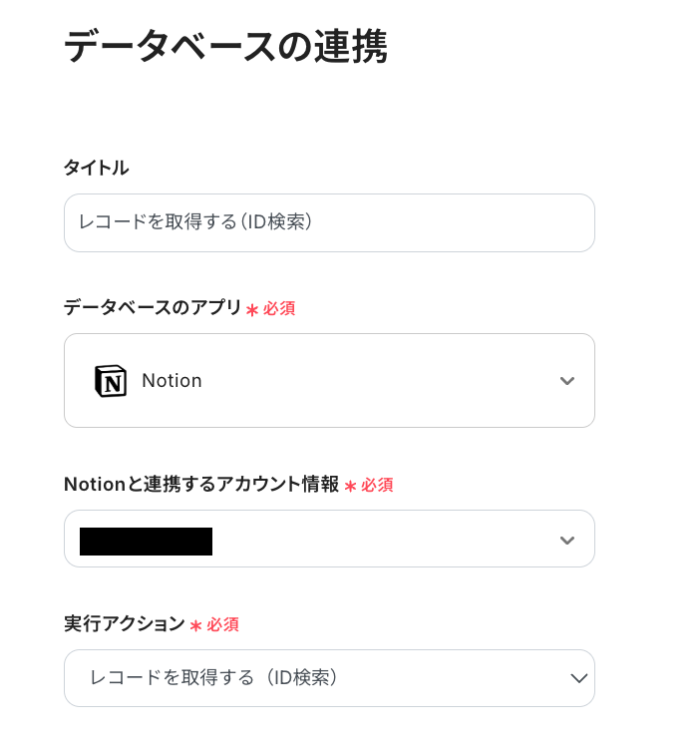Screen dimensions: 700x746
Task: Select the blacked-out account name value
Action: [146, 541]
